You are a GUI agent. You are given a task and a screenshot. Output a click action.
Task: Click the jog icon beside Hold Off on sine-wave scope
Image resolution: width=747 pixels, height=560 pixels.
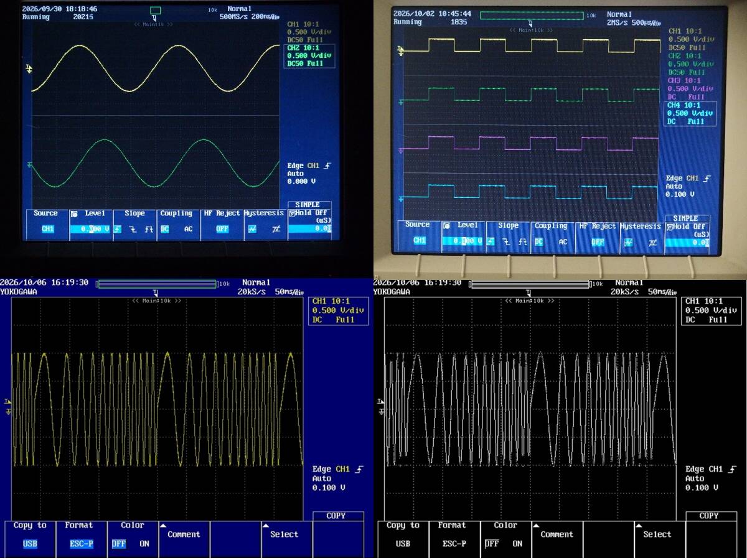(x=293, y=212)
